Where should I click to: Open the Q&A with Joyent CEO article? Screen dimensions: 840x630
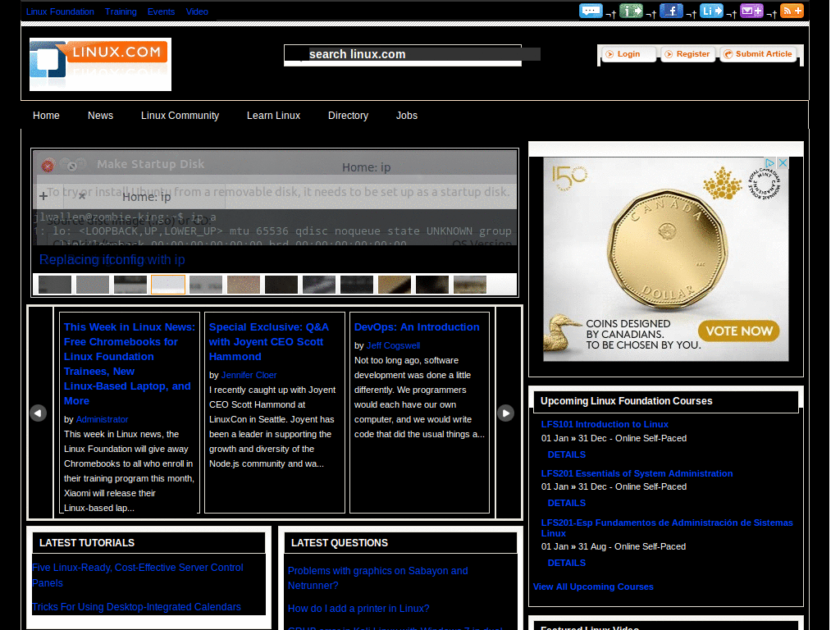[x=268, y=342]
